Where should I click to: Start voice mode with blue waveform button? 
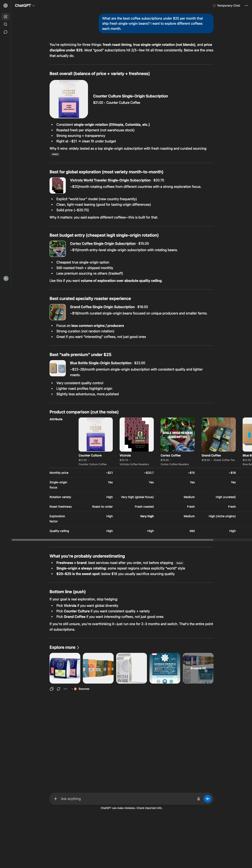coord(207,798)
